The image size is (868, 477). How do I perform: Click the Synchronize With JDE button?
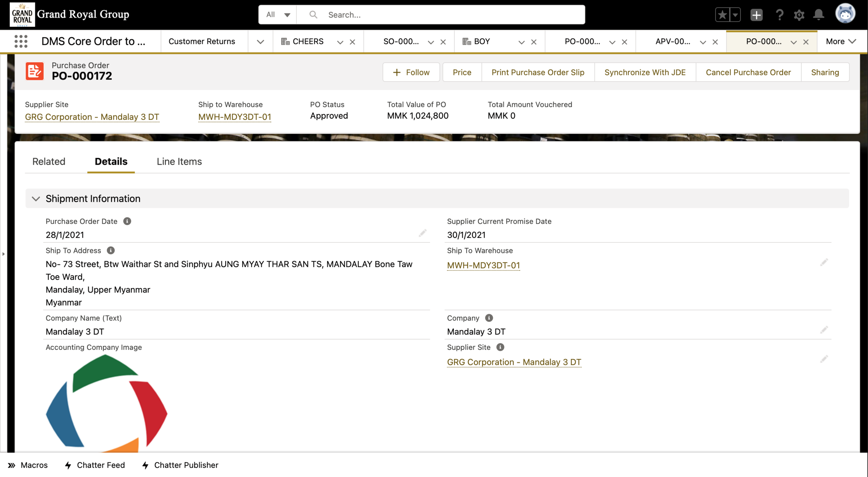point(645,72)
